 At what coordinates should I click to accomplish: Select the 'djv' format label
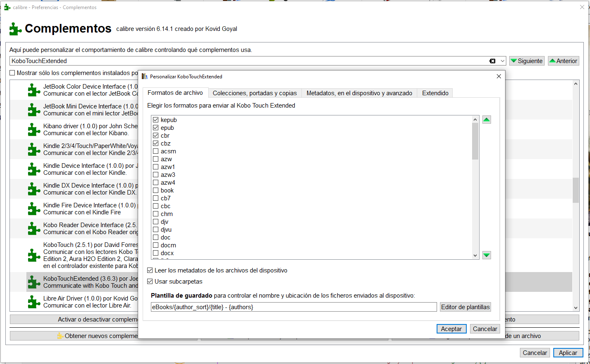click(x=165, y=222)
